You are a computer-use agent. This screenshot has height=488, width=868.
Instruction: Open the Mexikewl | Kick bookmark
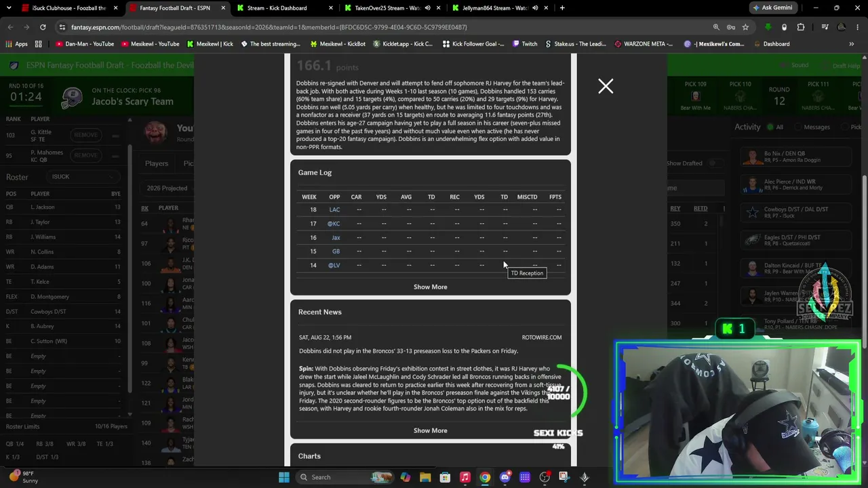(209, 44)
